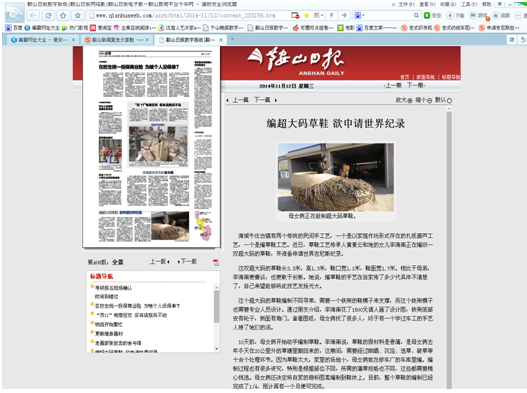This screenshot has width=527, height=393.
Task: Click the search magnifier icon in the search box
Action: 416,15
